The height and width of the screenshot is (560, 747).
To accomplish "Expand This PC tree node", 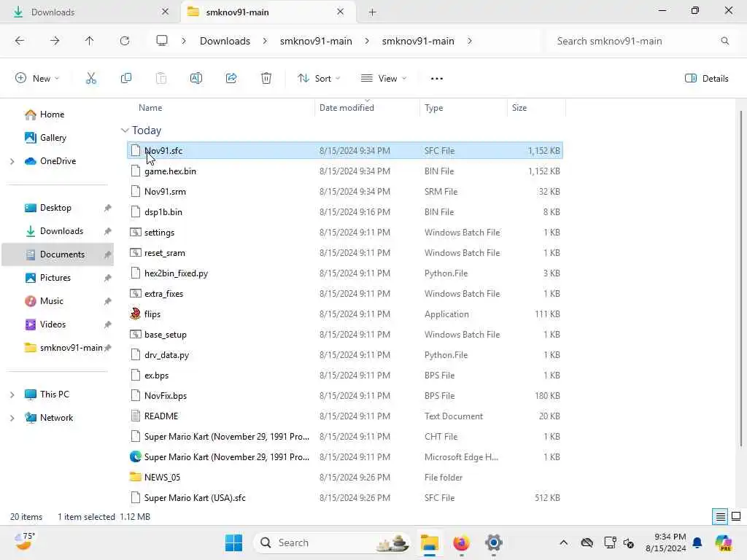I will (x=12, y=394).
